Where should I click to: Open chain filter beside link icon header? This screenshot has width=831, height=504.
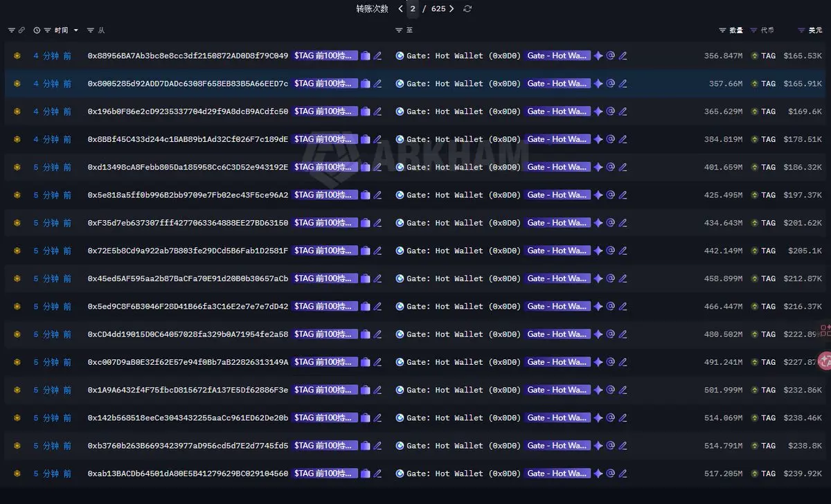tap(12, 30)
